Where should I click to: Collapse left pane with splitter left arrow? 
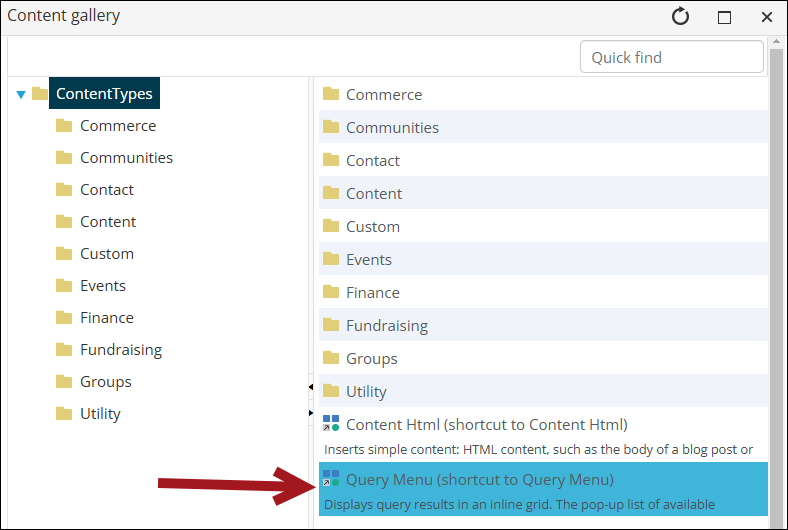pyautogui.click(x=311, y=387)
